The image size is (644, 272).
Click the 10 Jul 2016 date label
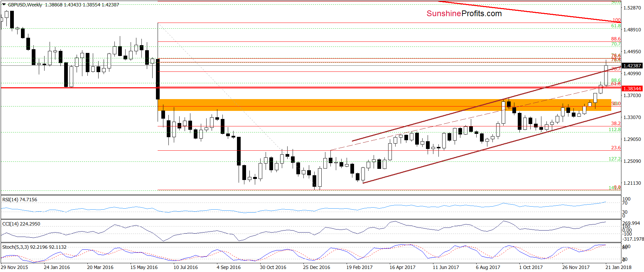[186, 267]
